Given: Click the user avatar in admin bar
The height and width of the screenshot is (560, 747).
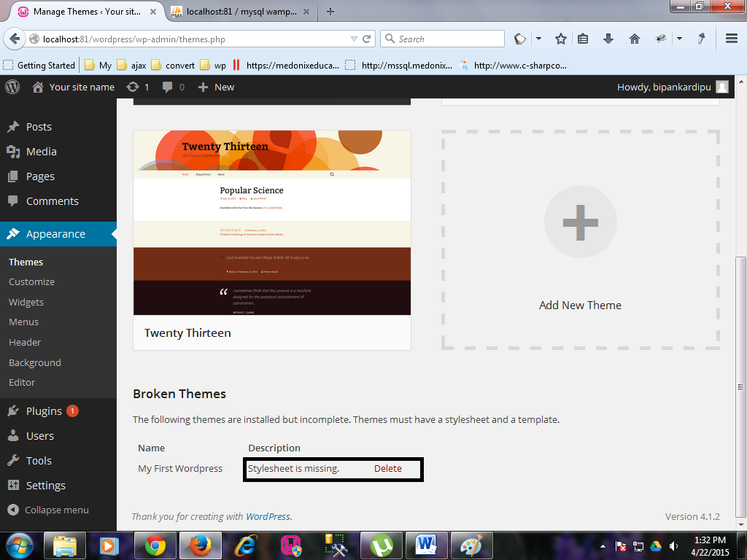Looking at the screenshot, I should coord(722,87).
